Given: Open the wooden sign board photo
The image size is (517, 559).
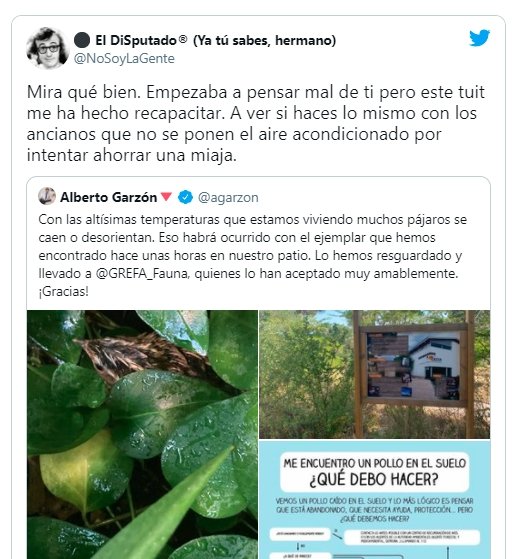Looking at the screenshot, I should tap(374, 374).
